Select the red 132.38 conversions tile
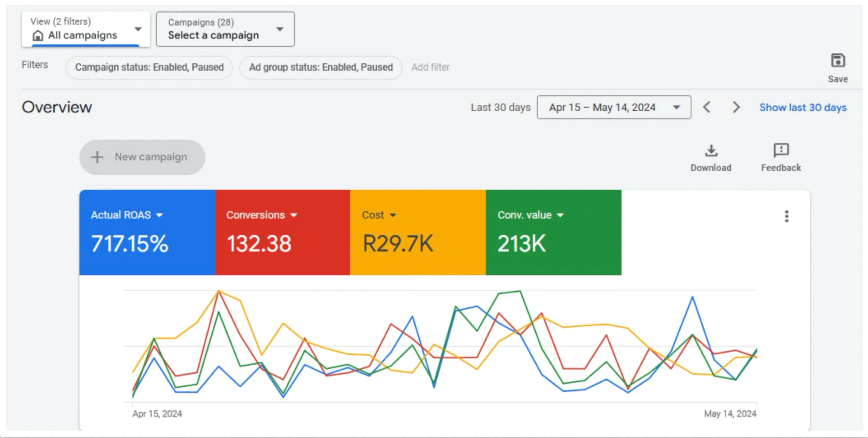 click(x=283, y=233)
